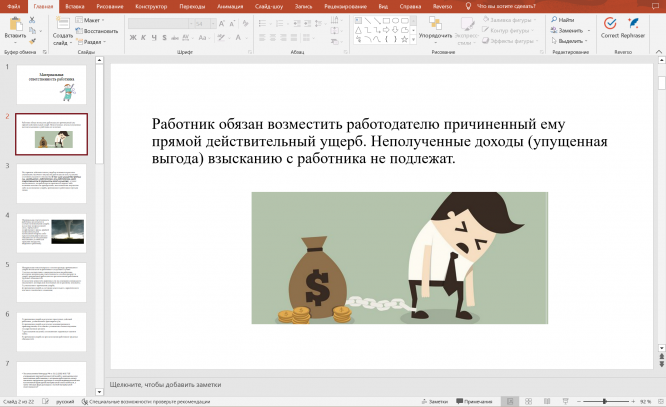The width and height of the screenshot is (666, 407).
Task: Expand the Макет layout dropdown
Action: (x=91, y=20)
